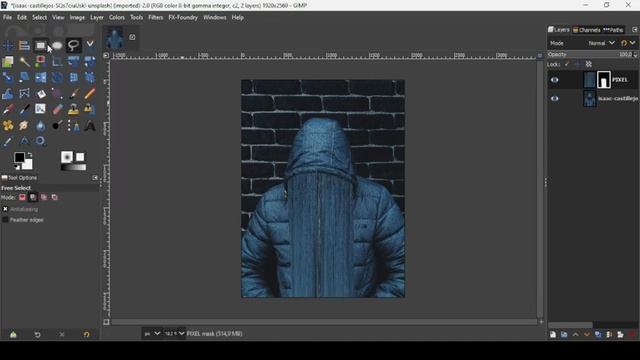Open the Layers dock configuration menu
Screen dimensions: 640x360
(x=634, y=30)
